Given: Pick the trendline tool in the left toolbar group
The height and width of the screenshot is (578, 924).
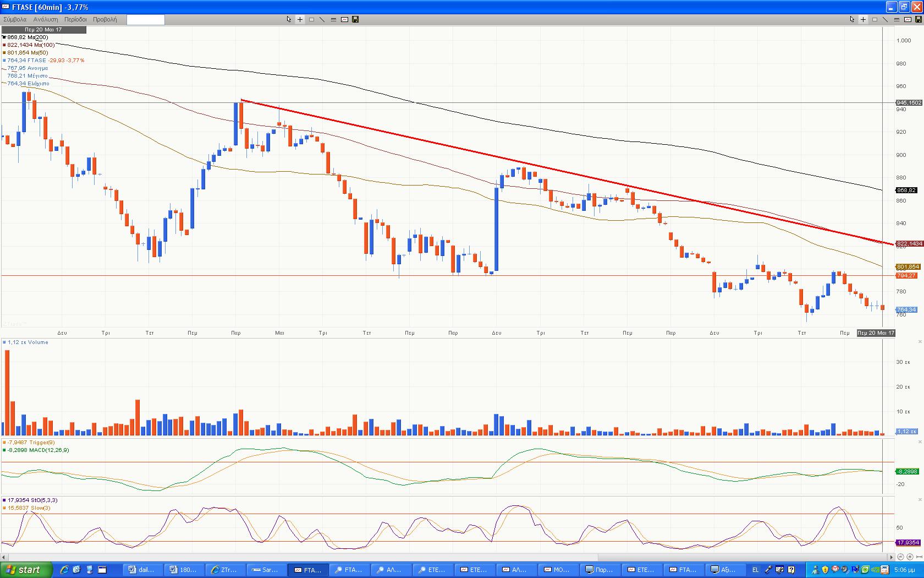Looking at the screenshot, I should (322, 19).
